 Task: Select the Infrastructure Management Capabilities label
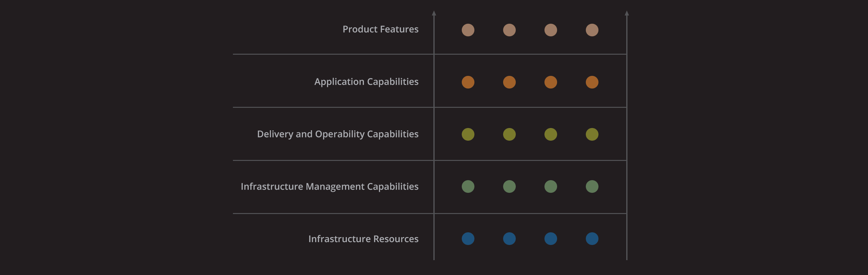coord(330,186)
